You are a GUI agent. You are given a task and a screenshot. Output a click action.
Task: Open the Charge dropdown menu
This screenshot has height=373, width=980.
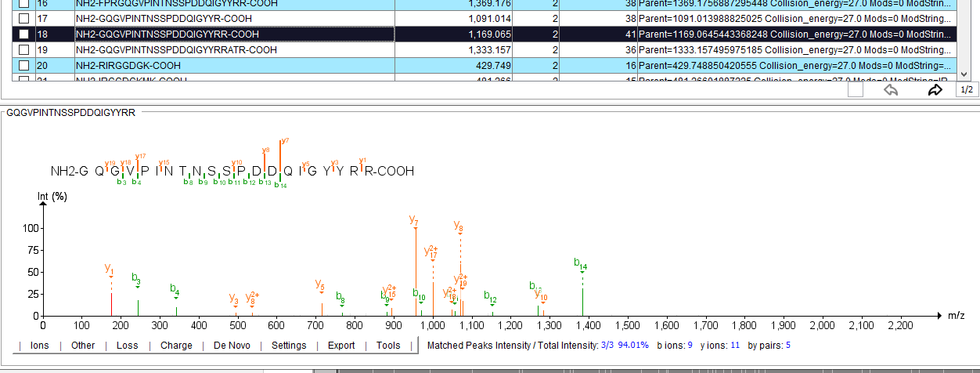(176, 346)
